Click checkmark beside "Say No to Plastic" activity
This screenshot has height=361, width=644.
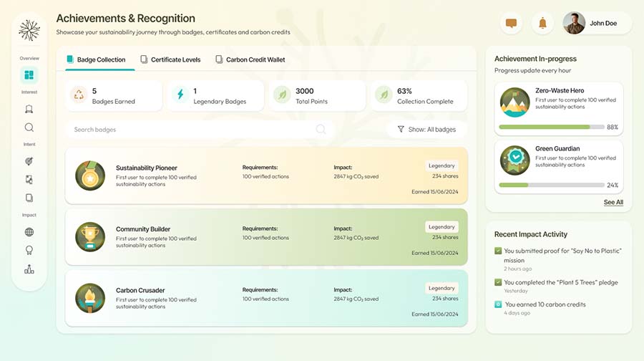pyautogui.click(x=498, y=251)
